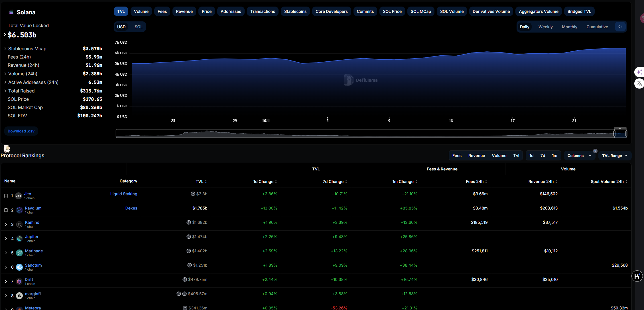The image size is (644, 310).
Task: Open the Liquid Staking category link
Action: 124,194
